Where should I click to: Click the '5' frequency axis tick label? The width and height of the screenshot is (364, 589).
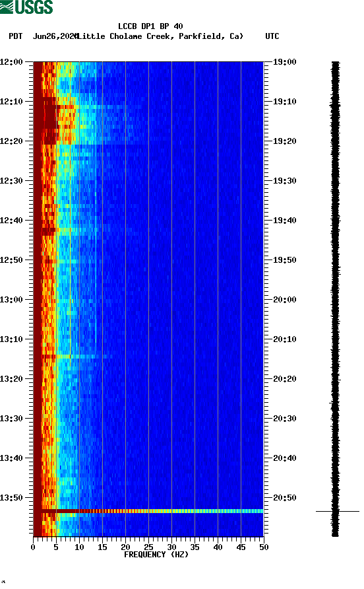[x=56, y=547]
